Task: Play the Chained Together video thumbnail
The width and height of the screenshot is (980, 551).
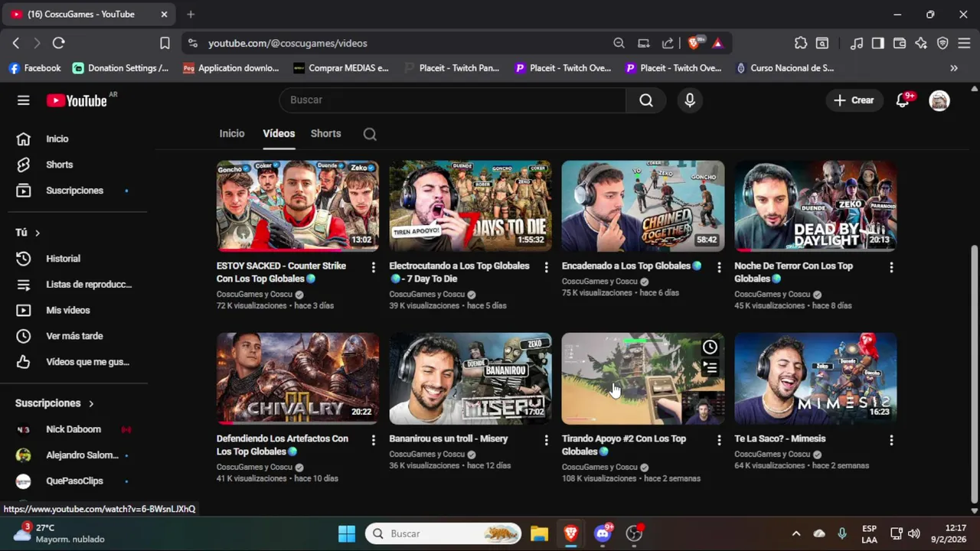Action: pos(642,206)
